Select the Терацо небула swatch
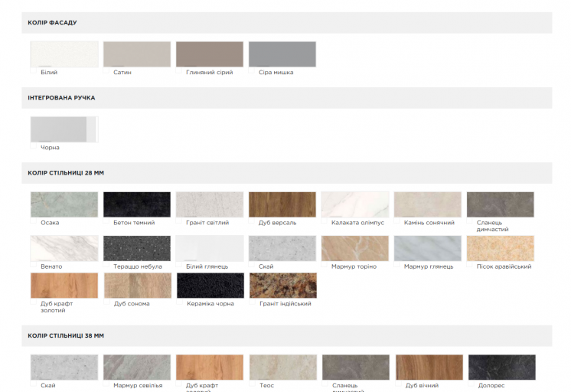Viewport: 571px width, 392px height. [x=137, y=249]
